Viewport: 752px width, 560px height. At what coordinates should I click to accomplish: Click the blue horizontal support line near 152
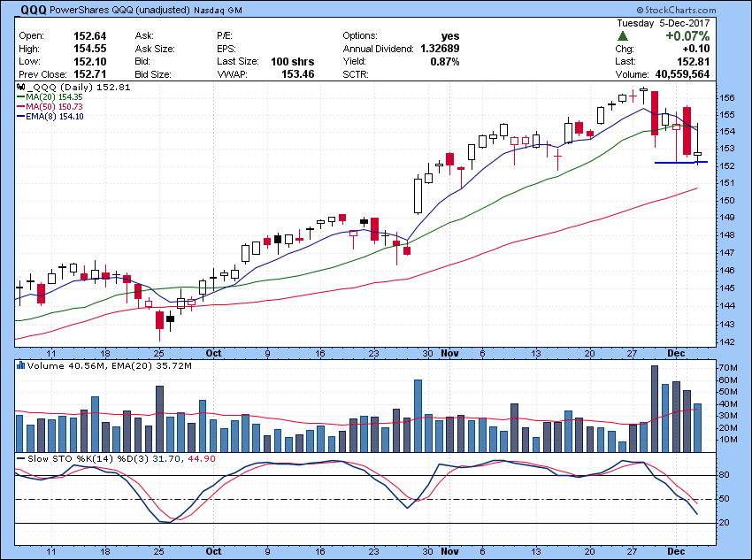(x=681, y=163)
